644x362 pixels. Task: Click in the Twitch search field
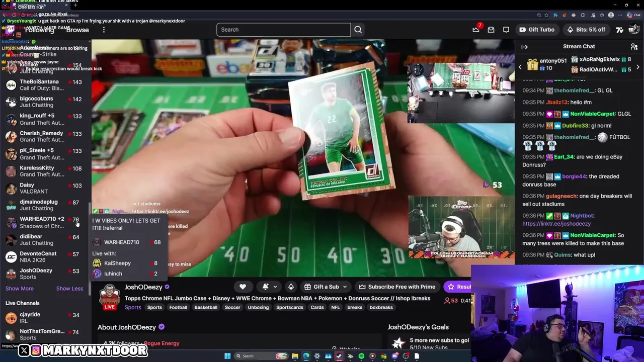point(284,30)
